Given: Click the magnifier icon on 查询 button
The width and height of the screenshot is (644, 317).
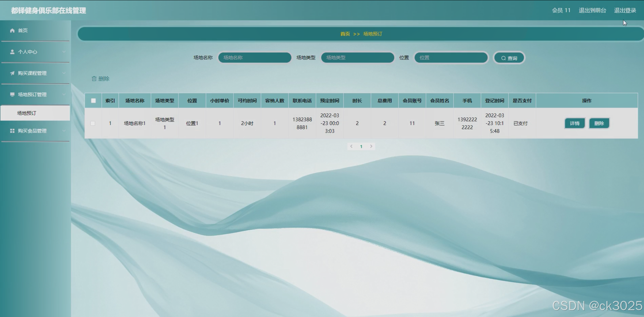Looking at the screenshot, I should pos(503,58).
